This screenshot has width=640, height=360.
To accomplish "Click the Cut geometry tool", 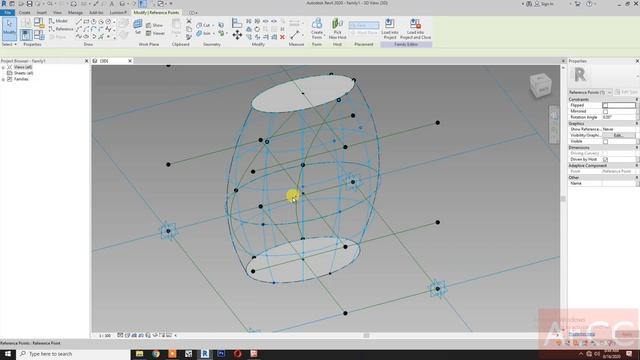I will (203, 25).
